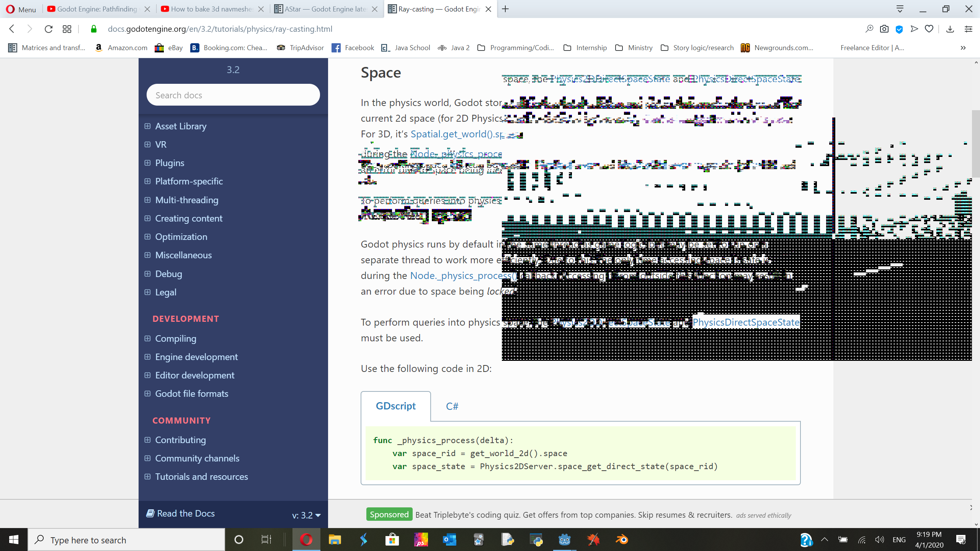The width and height of the screenshot is (980, 551).
Task: Open the Facebook bookmark
Action: click(x=353, y=48)
